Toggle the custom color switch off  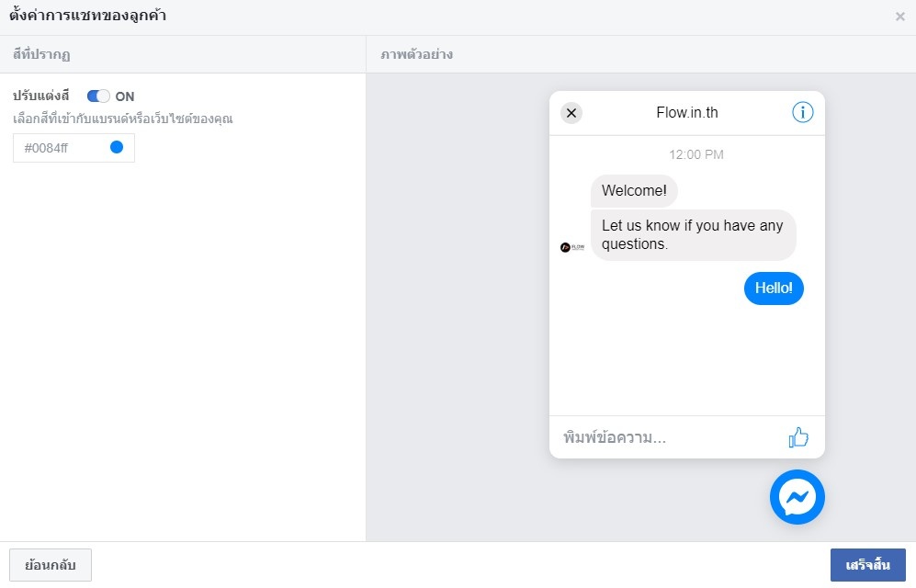98,96
